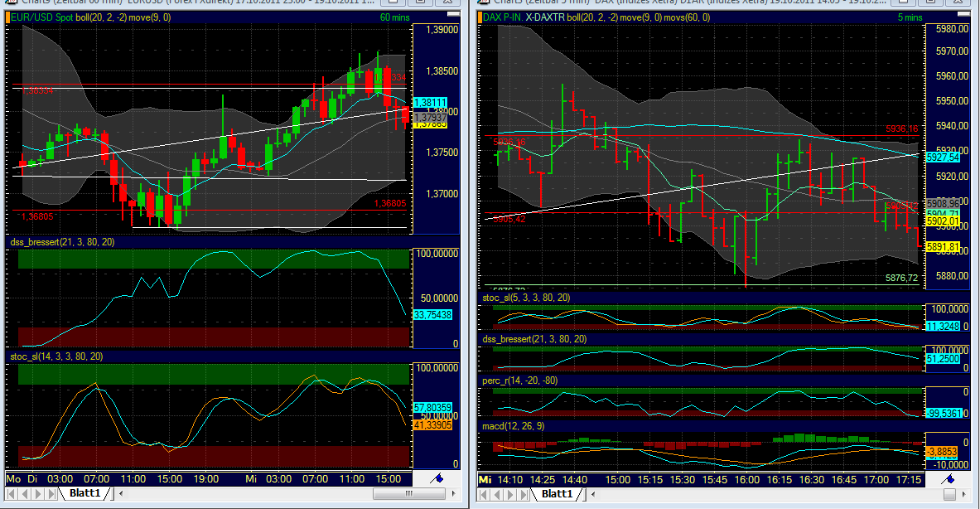
Task: Go to previous sheet in DAX window
Action: coord(497,494)
